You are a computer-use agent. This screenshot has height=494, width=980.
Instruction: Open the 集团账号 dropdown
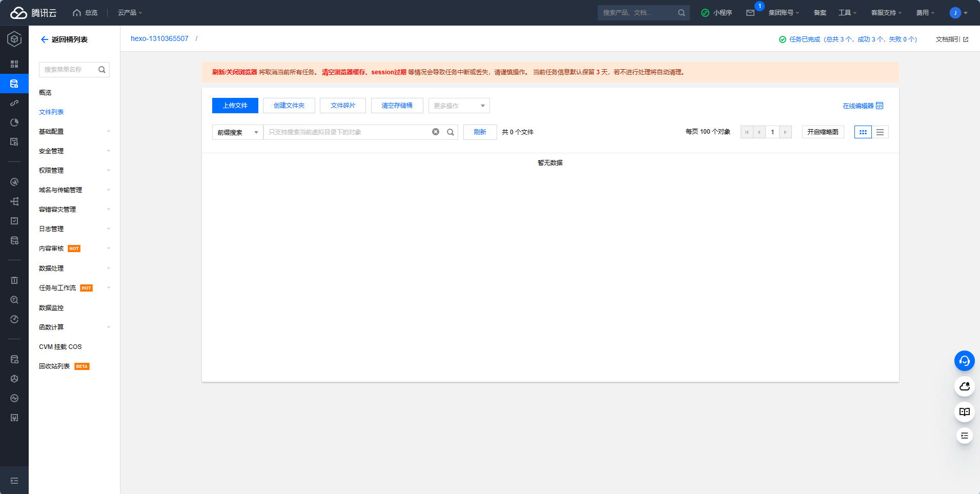784,13
